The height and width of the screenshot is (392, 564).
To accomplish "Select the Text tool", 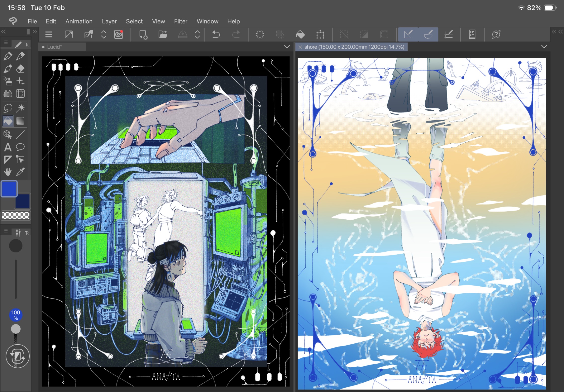I will coord(8,147).
